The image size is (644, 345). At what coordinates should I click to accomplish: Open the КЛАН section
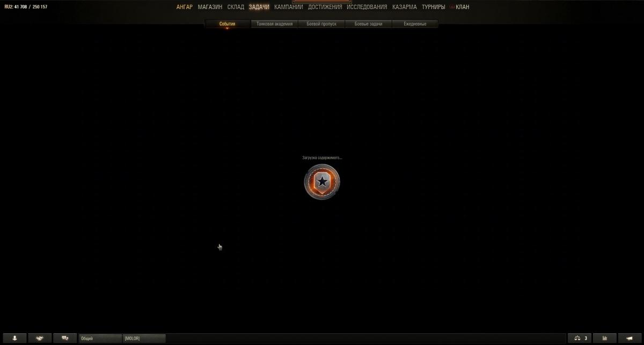coord(462,7)
